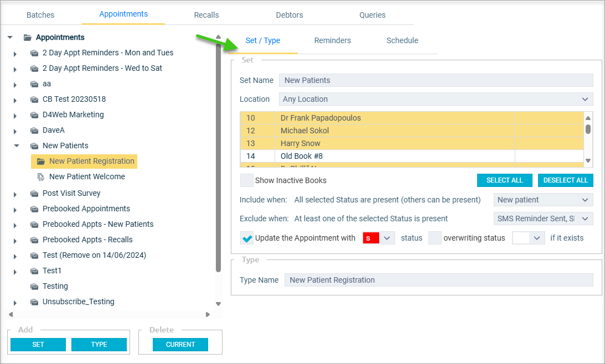Switch to the Batches tab
Screen dimensions: 605x364
tap(40, 15)
